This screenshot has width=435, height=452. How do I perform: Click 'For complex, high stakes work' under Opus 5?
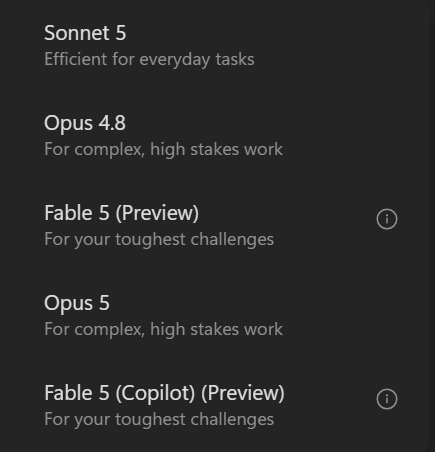[x=163, y=329]
